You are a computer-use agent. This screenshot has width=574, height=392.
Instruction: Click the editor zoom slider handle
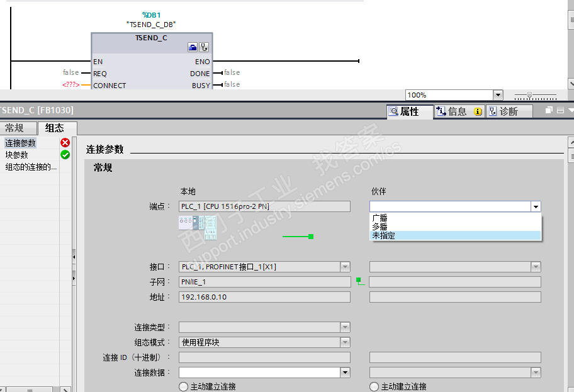pos(529,95)
